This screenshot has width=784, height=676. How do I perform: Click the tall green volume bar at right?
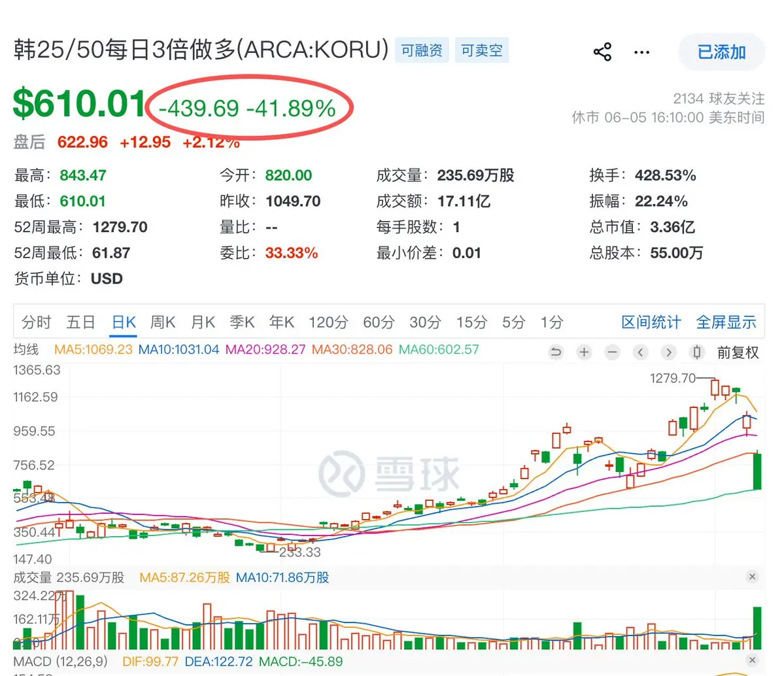(757, 628)
